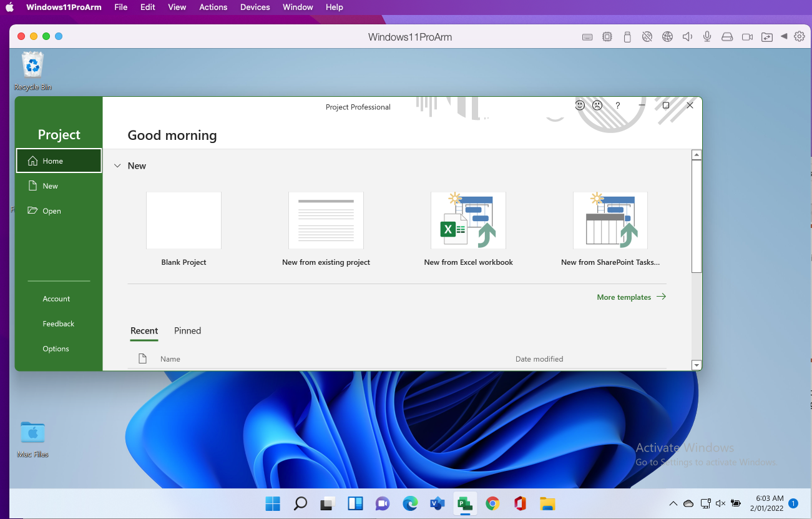The width and height of the screenshot is (812, 519).
Task: Launch Microsoft Edge from the taskbar
Action: tap(410, 503)
